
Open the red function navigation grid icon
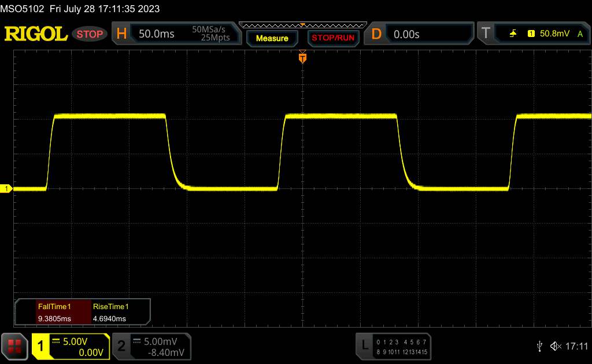click(14, 346)
